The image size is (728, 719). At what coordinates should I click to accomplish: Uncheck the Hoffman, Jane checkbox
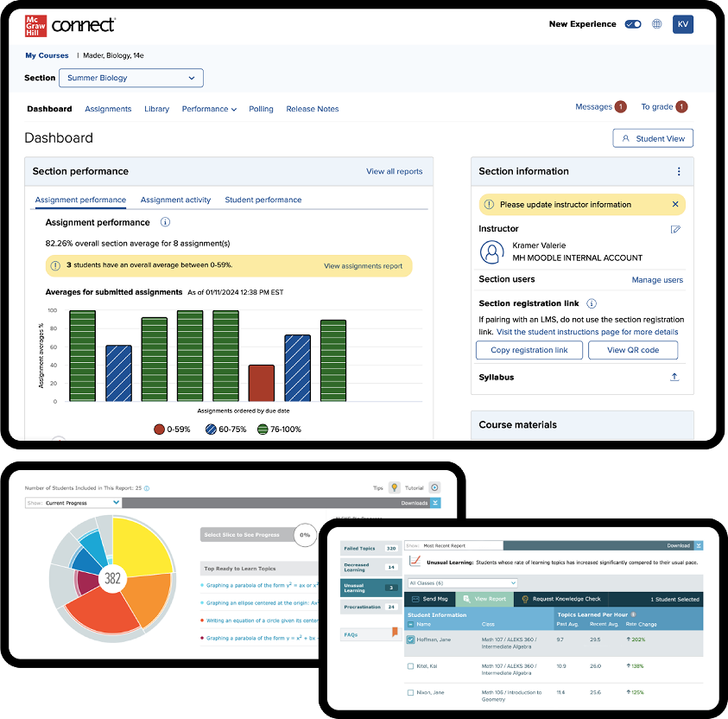pyautogui.click(x=410, y=639)
